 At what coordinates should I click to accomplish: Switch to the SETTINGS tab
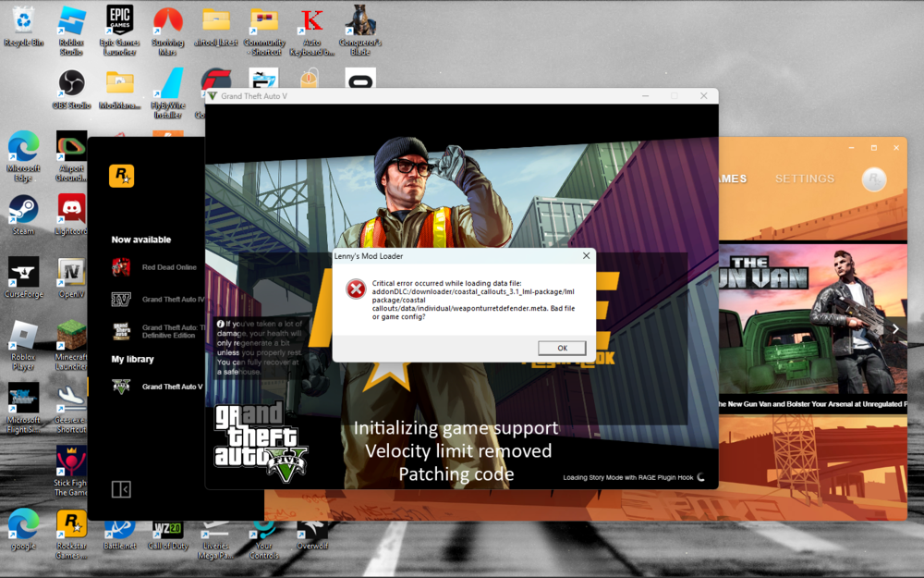[804, 178]
